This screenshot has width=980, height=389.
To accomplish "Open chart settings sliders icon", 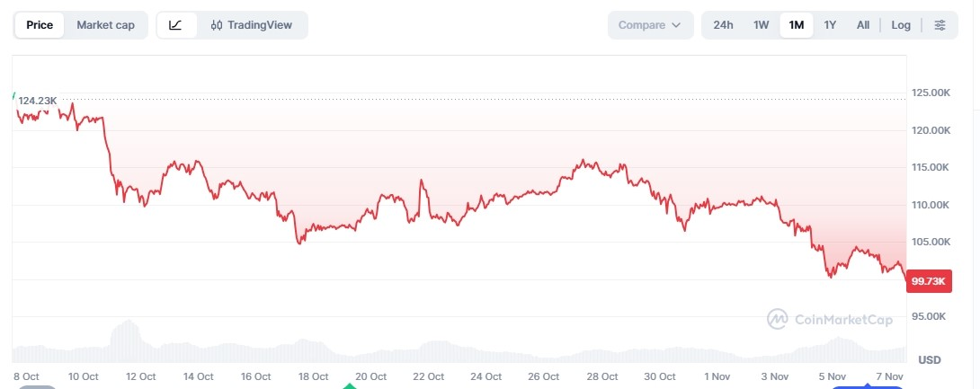I will click(940, 25).
